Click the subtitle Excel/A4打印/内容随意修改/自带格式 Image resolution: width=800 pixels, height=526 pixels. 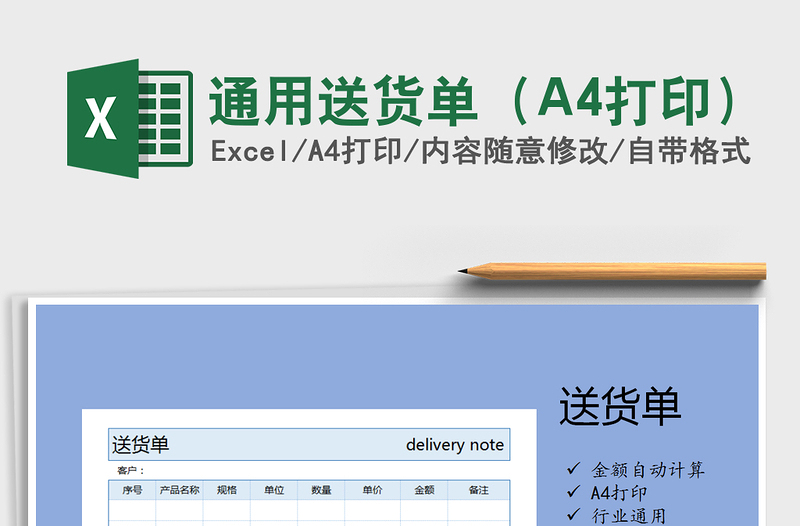[480, 151]
